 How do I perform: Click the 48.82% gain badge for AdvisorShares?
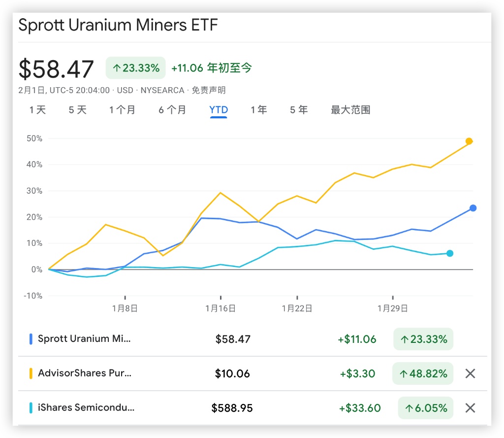click(423, 373)
